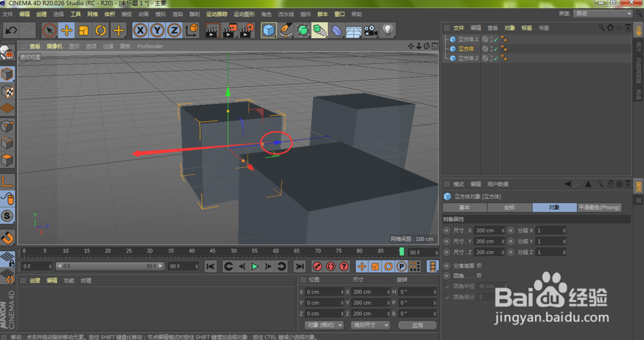Screen dimensions: 644x340
Task: Switch to Texture mode checkered cube
Action: pos(7,91)
